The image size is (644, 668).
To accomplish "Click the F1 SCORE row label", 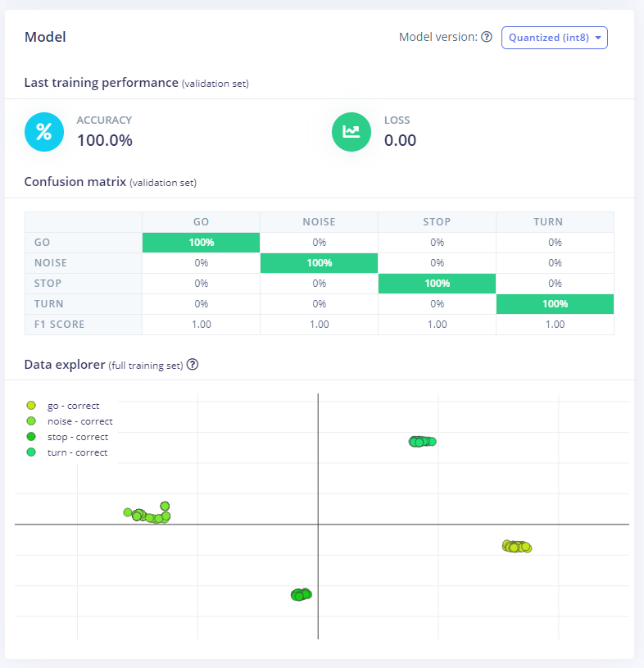I will tap(59, 325).
